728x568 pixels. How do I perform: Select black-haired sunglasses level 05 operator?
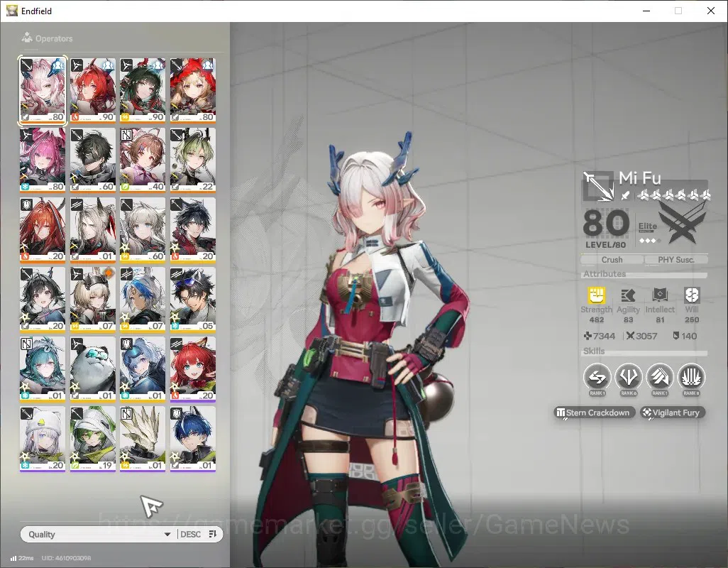(x=193, y=299)
